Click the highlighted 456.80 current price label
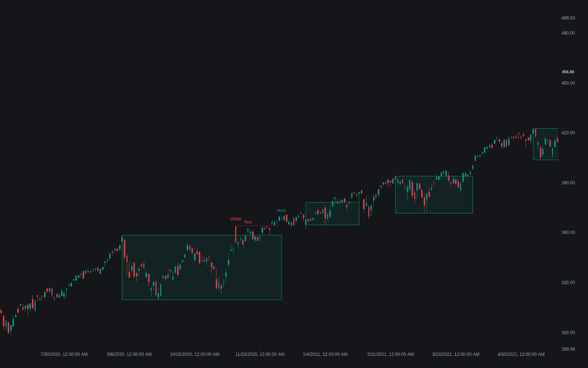 point(568,72)
